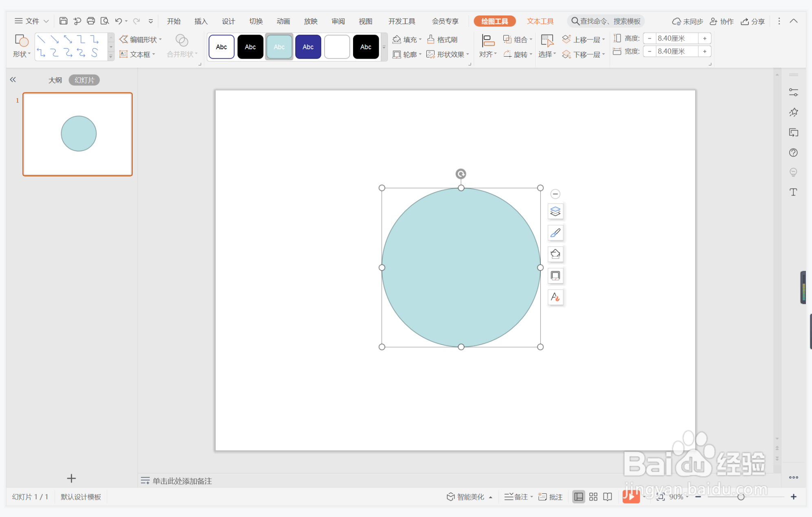Click the star icon in right sidebar
Image resolution: width=812 pixels, height=517 pixels.
pos(793,112)
